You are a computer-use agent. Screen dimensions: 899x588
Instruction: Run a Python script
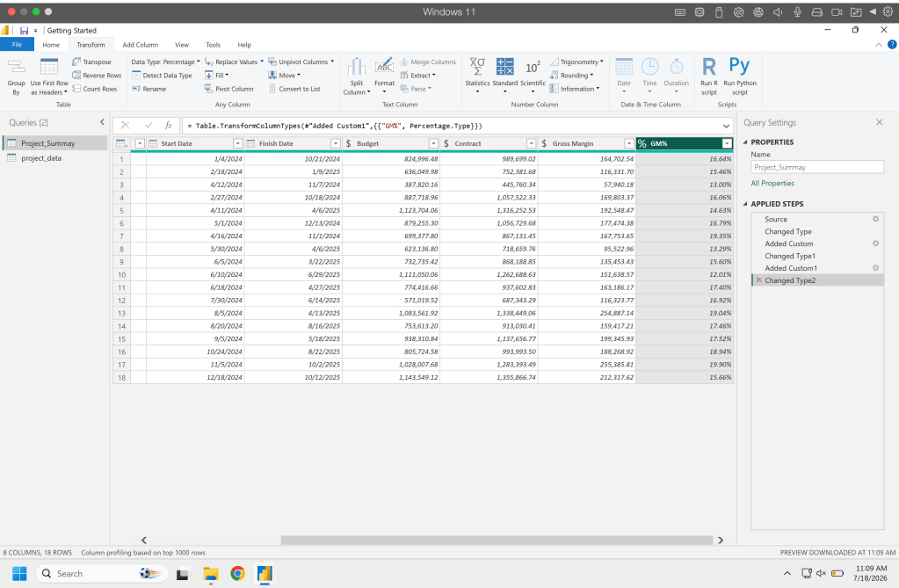pos(740,76)
